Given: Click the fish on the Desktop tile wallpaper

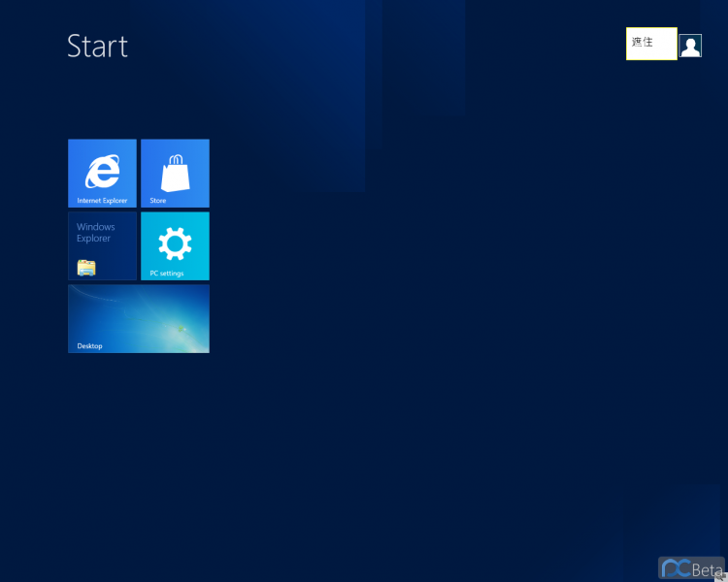Looking at the screenshot, I should click(x=182, y=329).
